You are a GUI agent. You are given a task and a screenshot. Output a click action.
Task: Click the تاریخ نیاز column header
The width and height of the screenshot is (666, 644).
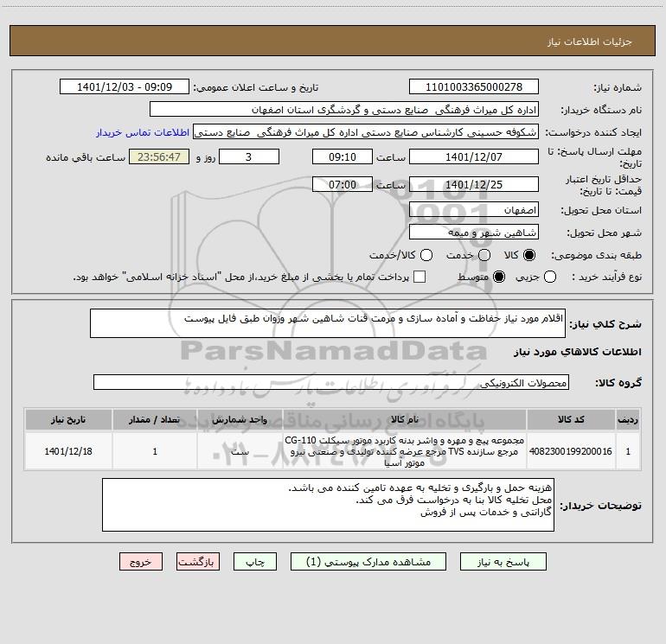click(68, 419)
